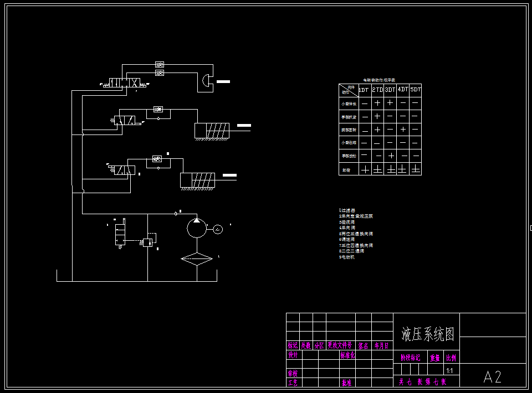The width and height of the screenshot is (532, 393).
Task: Pick the lower circuit check valve symbol
Action: (x=158, y=168)
